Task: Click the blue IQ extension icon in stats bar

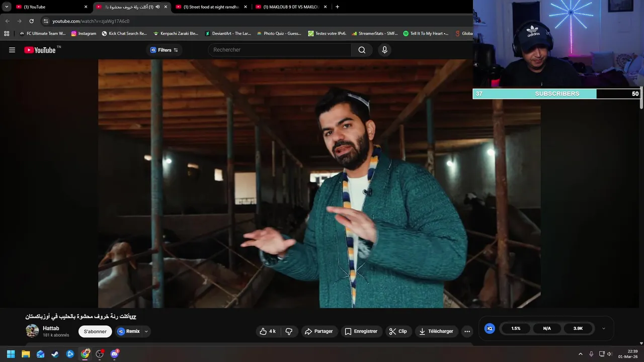Action: click(490, 328)
